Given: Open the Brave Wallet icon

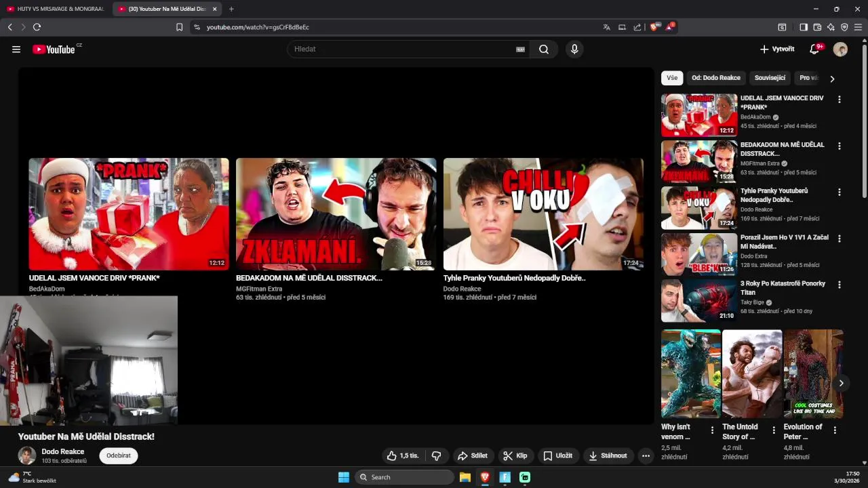Looking at the screenshot, I should pos(817,27).
